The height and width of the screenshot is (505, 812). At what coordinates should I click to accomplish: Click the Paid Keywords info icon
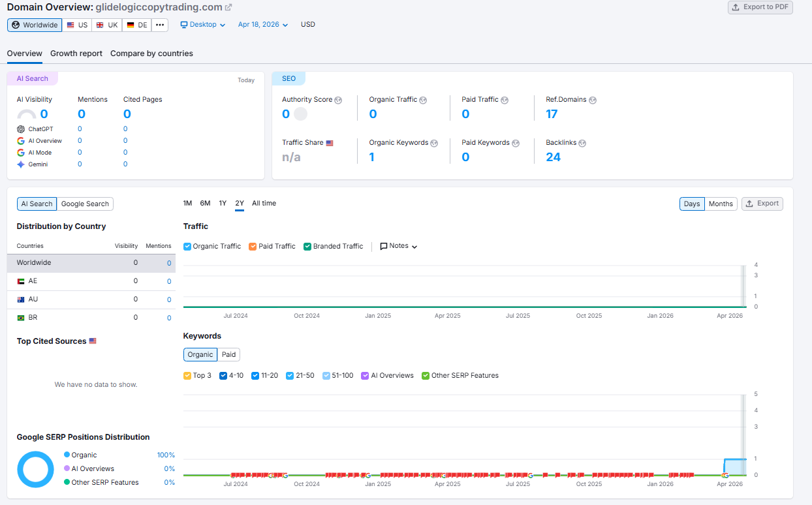coord(516,144)
